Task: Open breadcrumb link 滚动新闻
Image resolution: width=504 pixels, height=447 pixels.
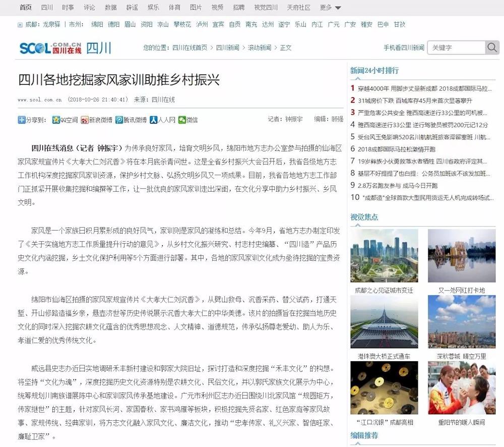Action: click(x=259, y=48)
